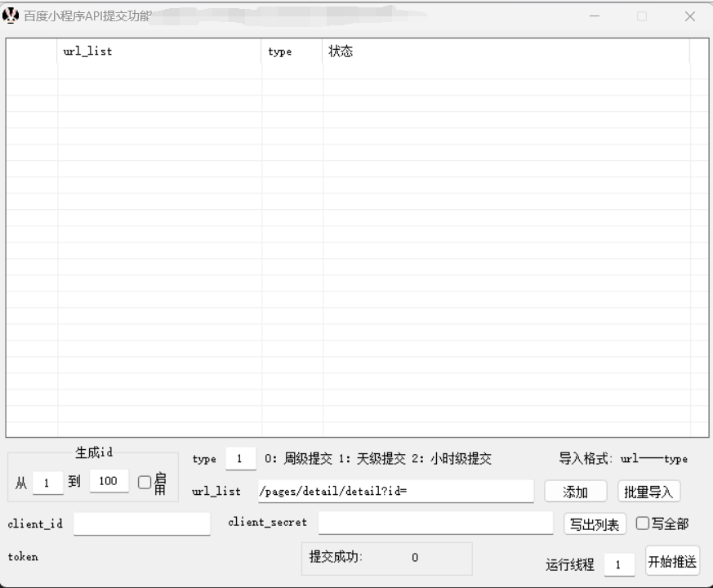The width and height of the screenshot is (713, 588).
Task: Click the 添加 button
Action: tap(576, 492)
